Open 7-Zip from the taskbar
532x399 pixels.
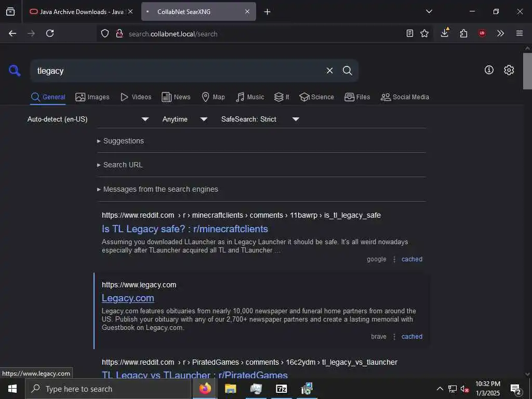(281, 389)
